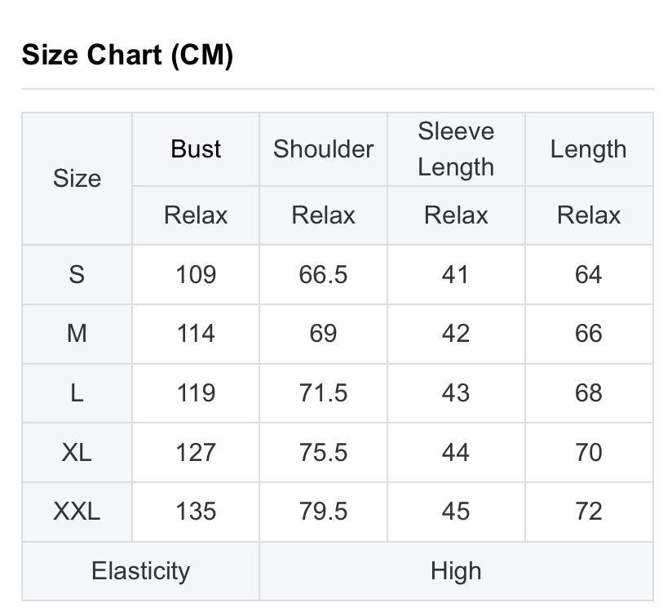Select shoulder value 69 for size M
Image resolution: width=672 pixels, height=616 pixels.
pos(323,334)
